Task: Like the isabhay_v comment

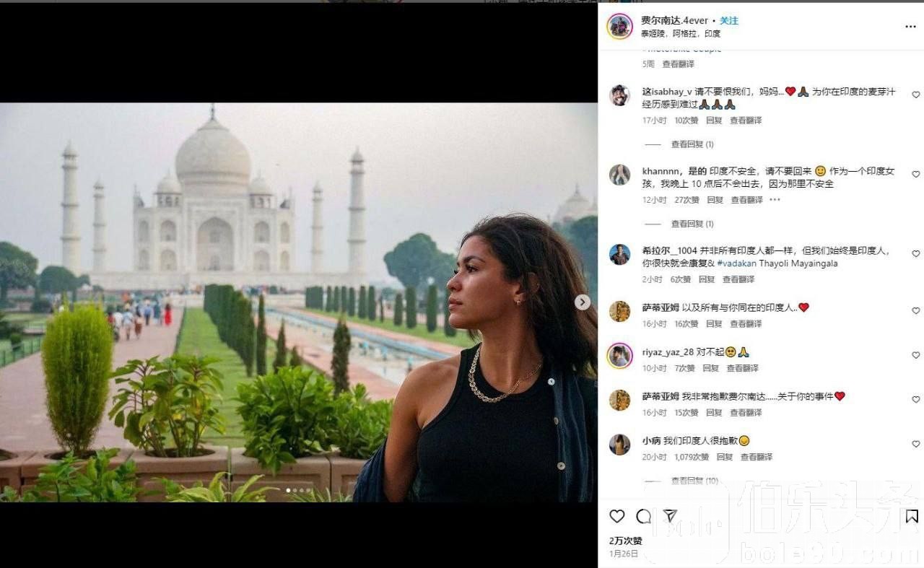Action: coord(916,95)
